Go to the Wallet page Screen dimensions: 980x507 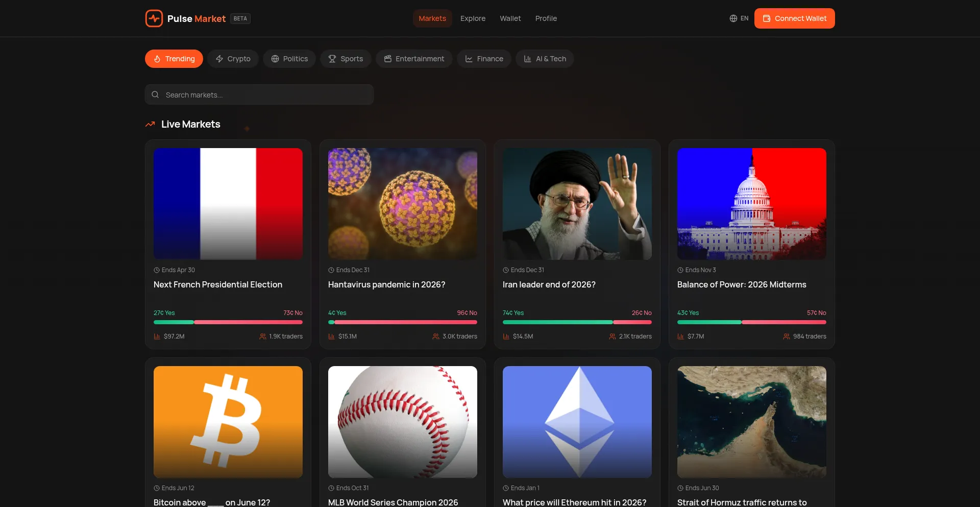click(510, 18)
